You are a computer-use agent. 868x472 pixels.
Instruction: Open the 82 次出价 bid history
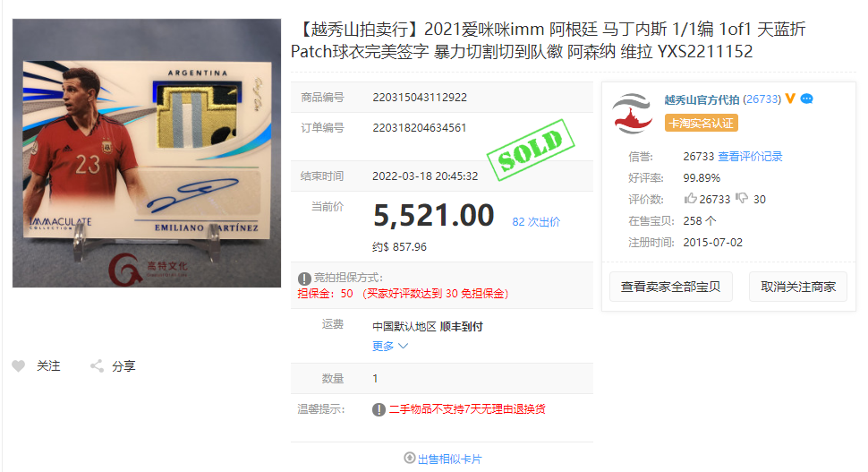pyautogui.click(x=536, y=221)
